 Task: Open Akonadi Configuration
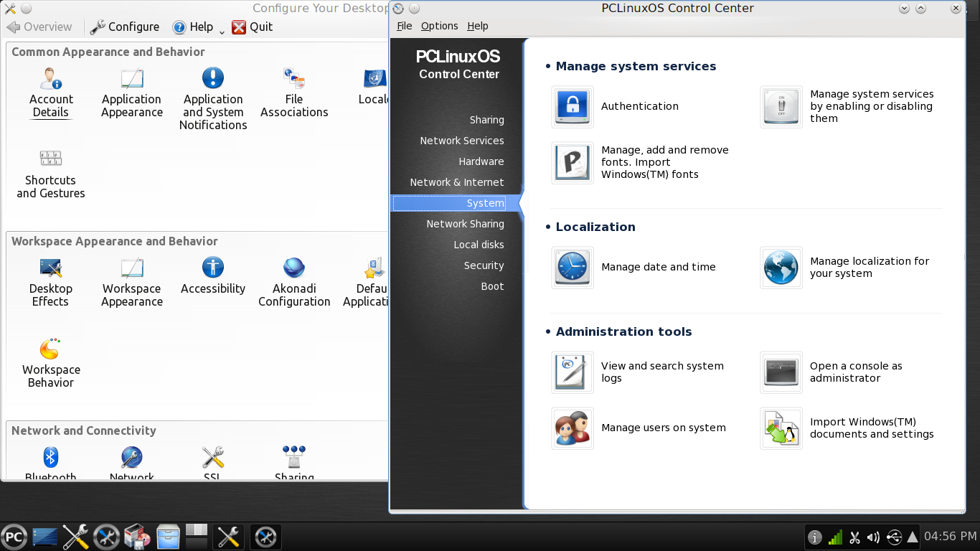pos(294,281)
